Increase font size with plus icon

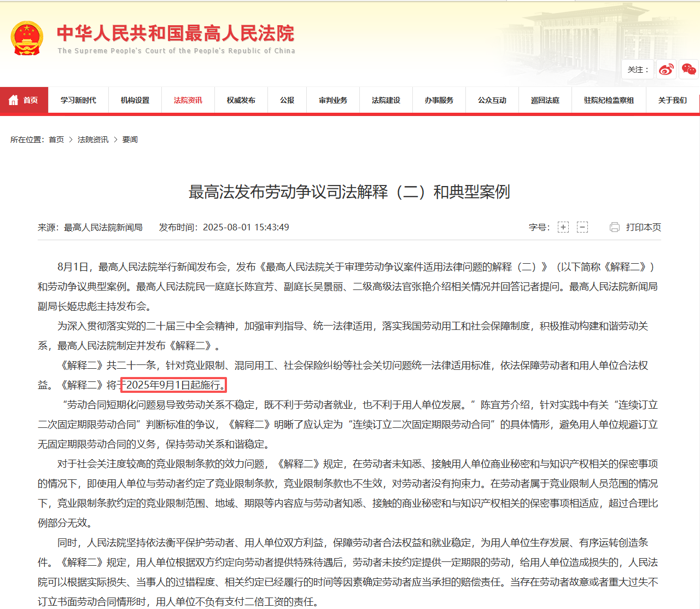point(563,227)
